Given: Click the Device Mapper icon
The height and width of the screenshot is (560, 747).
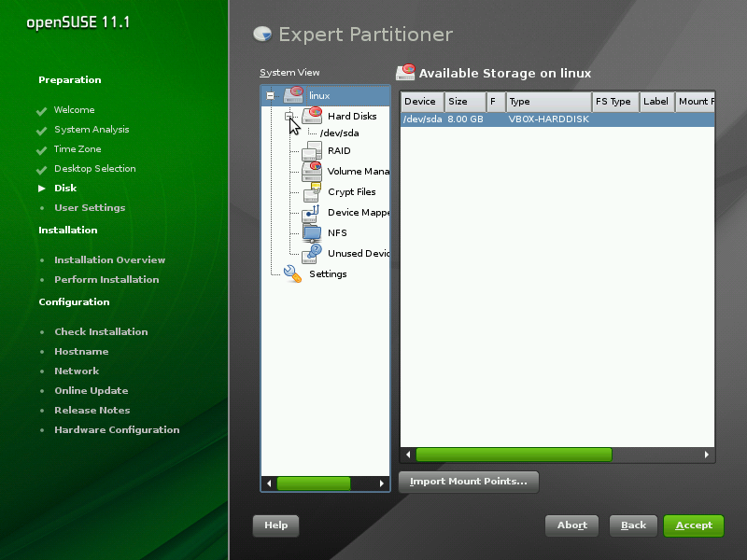Looking at the screenshot, I should (x=312, y=212).
